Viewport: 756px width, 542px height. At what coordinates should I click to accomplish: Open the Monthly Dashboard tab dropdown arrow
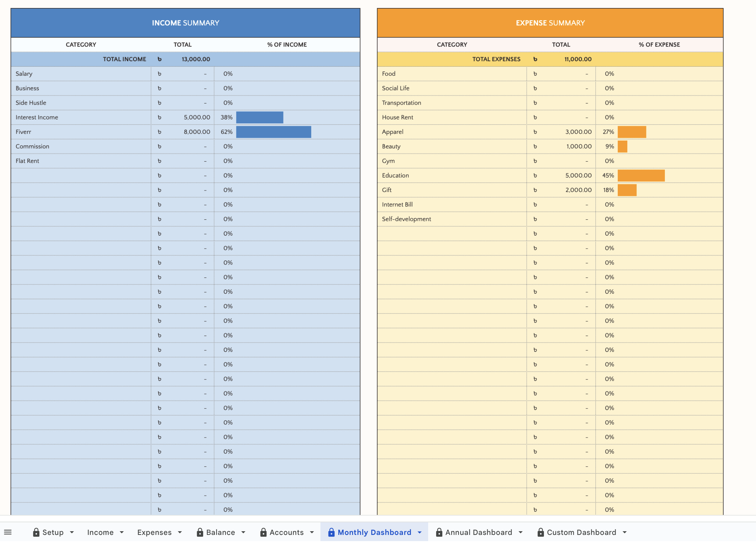click(x=419, y=532)
